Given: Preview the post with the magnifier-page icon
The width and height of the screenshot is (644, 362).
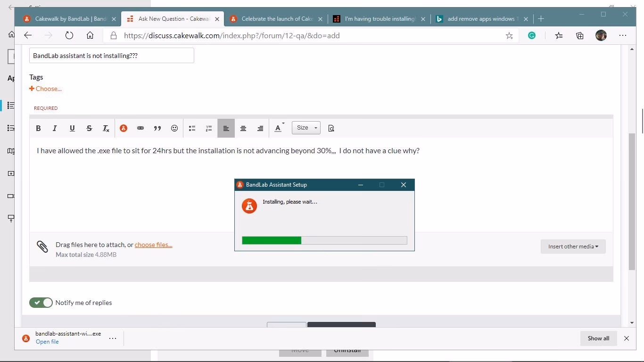Looking at the screenshot, I should click(x=331, y=128).
